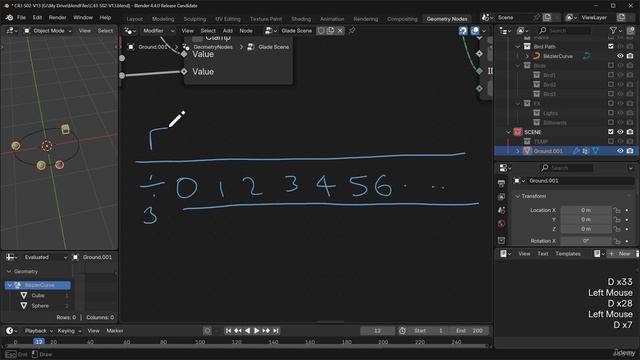
Task: Expand the Ground.001 outliner item
Action: coord(518,151)
